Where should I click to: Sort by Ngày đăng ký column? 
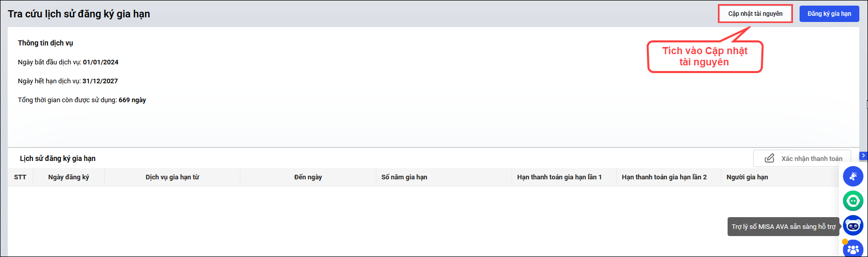68,177
